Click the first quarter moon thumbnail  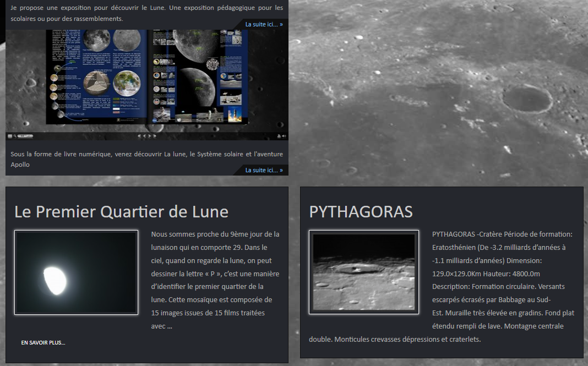coord(76,272)
